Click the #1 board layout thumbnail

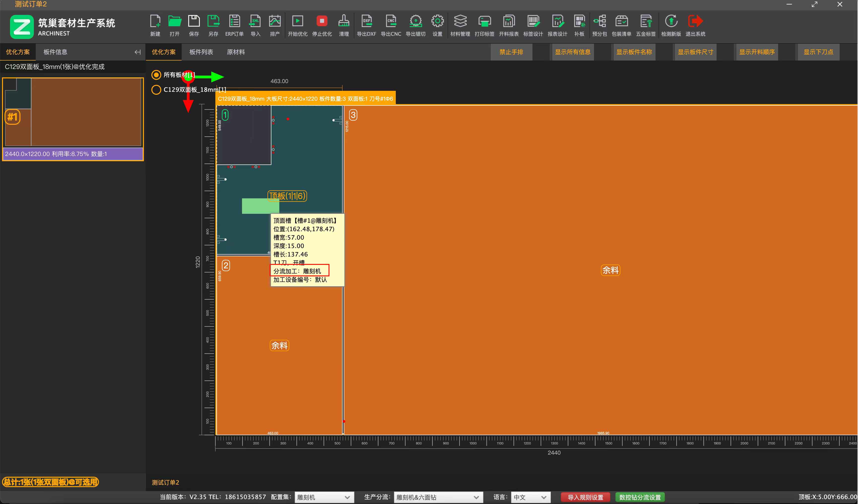(x=73, y=112)
